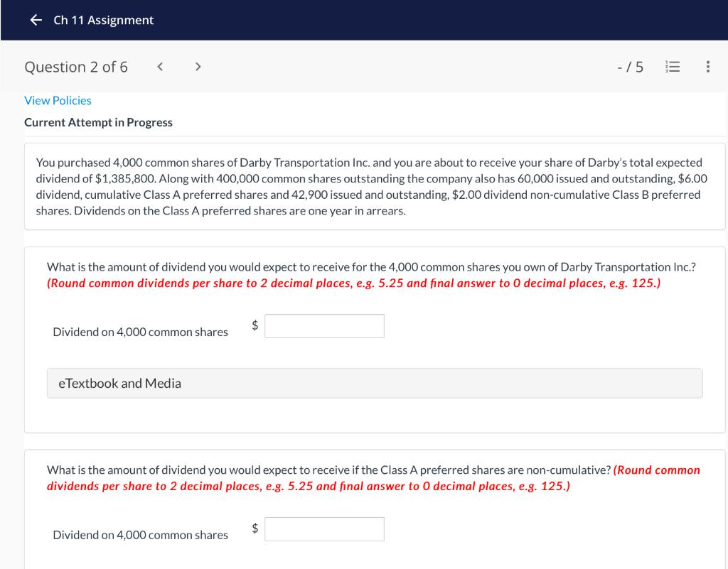The image size is (728, 569).
Task: Click the dollar sign beside first answer box
Action: pyautogui.click(x=255, y=325)
